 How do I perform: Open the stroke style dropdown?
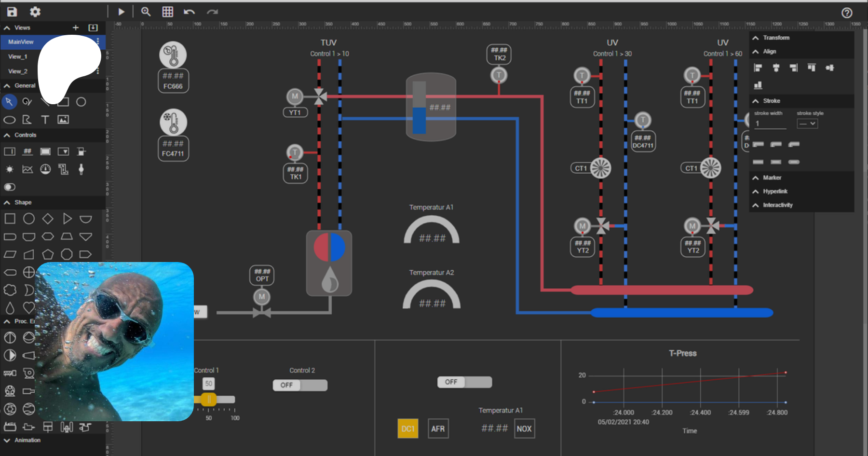pyautogui.click(x=807, y=124)
